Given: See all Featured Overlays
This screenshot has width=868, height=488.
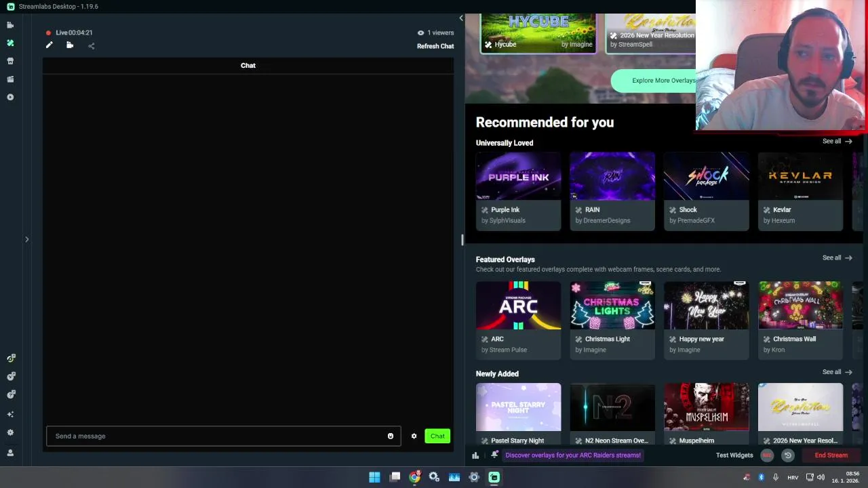Looking at the screenshot, I should [837, 258].
